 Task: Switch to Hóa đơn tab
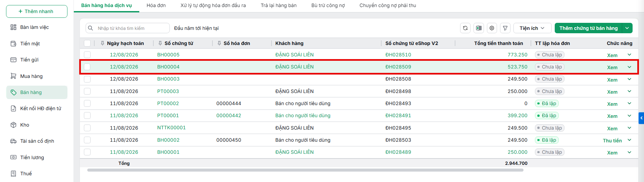coord(156,5)
